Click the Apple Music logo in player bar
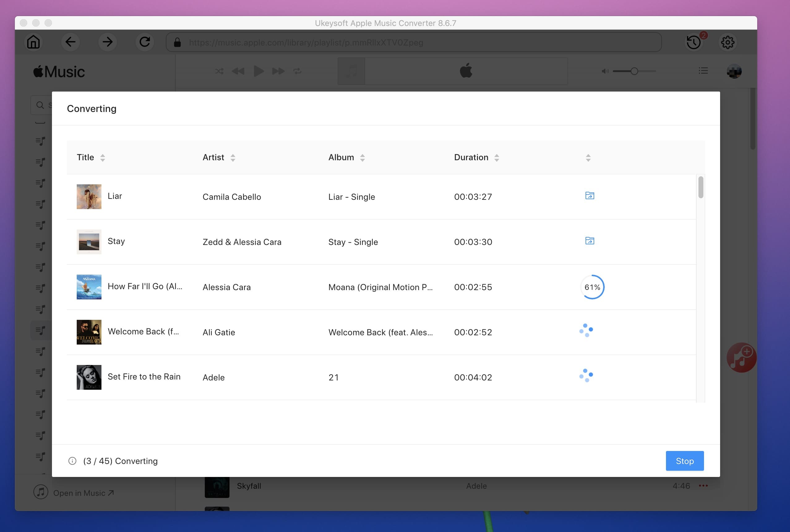790x532 pixels. pos(466,71)
